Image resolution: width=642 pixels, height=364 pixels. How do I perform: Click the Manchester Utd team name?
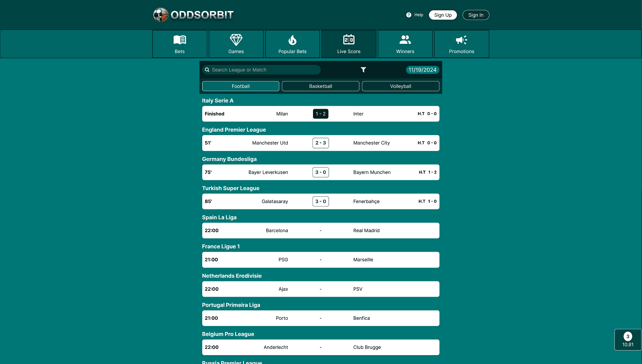[270, 143]
